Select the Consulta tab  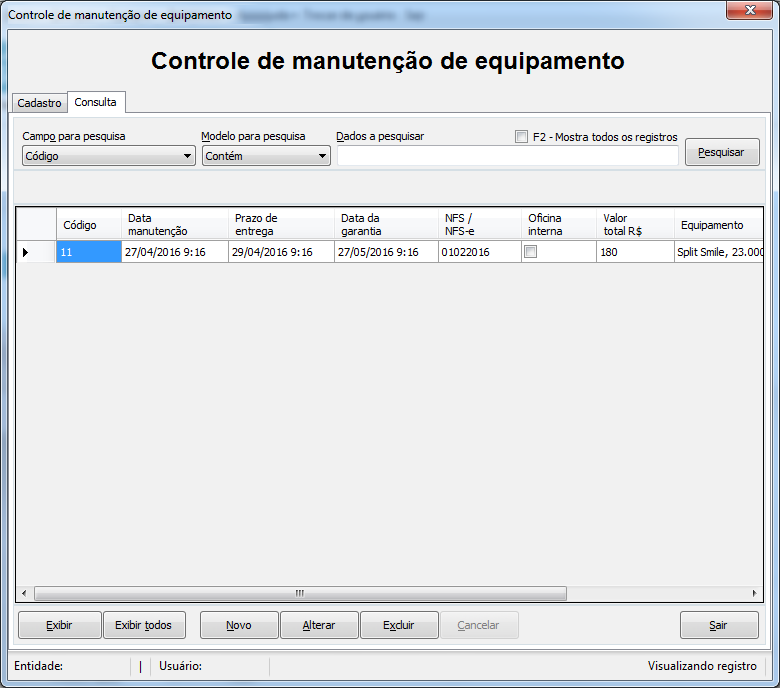coord(96,102)
